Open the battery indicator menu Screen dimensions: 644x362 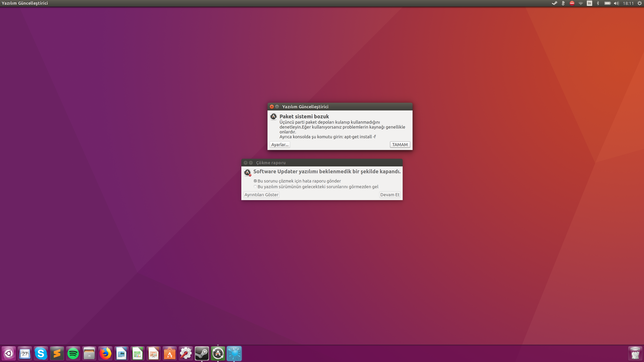coord(608,3)
